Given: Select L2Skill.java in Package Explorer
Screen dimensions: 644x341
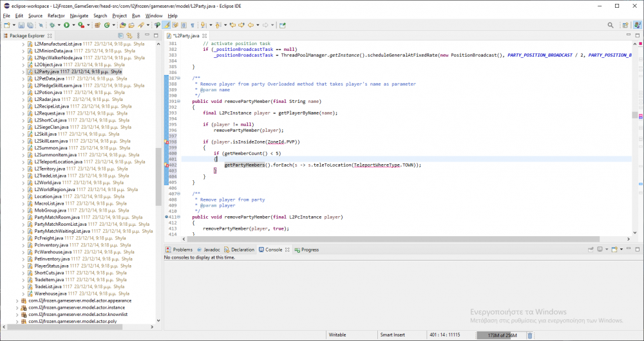Looking at the screenshot, I should (45, 134).
